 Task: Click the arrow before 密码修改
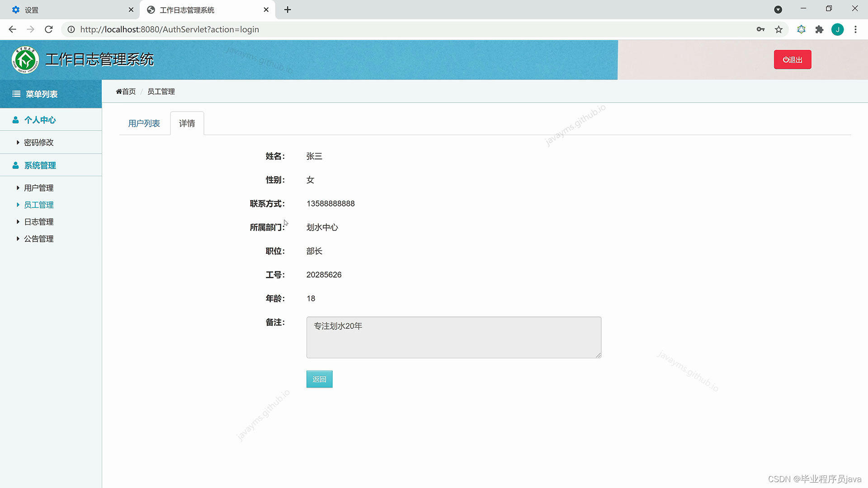pyautogui.click(x=18, y=142)
